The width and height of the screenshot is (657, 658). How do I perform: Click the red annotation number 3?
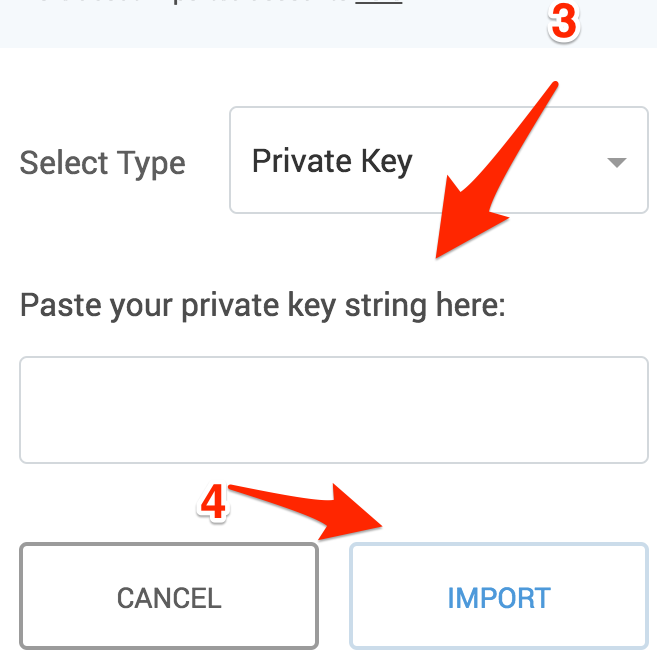coord(563,23)
